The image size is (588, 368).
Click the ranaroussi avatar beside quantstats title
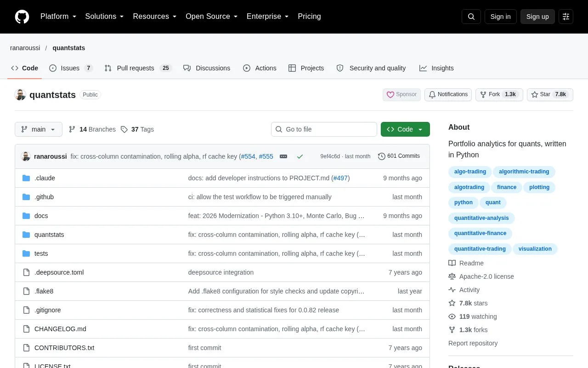point(20,95)
